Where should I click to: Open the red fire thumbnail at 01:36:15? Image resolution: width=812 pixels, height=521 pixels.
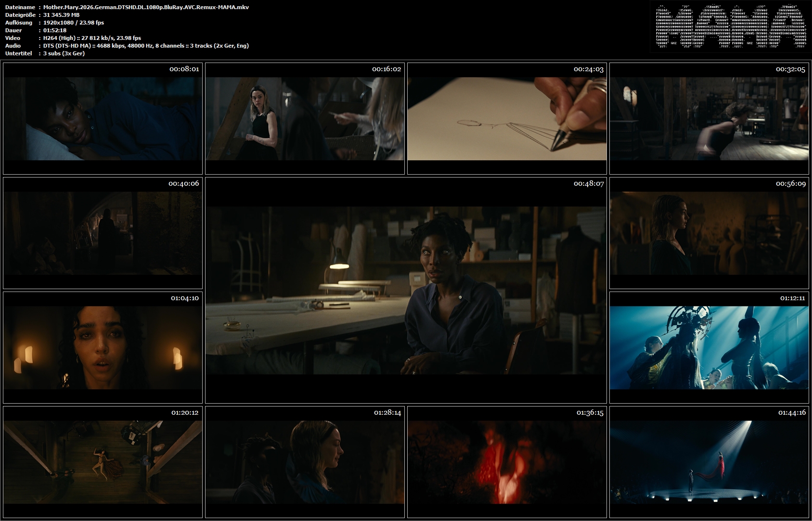click(x=507, y=462)
